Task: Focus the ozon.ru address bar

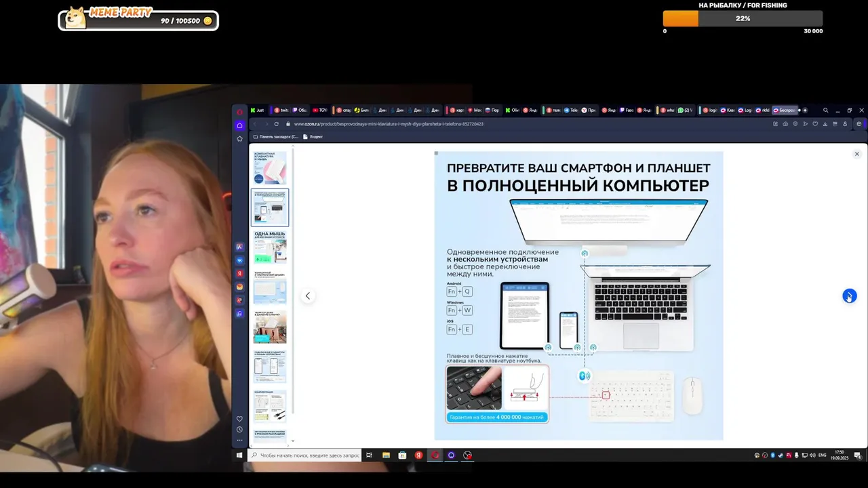Action: (529, 124)
